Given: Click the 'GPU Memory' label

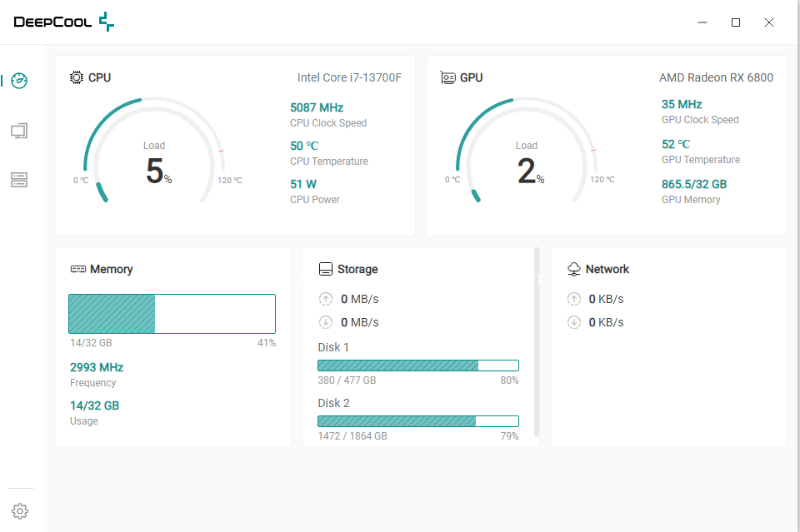Looking at the screenshot, I should pyautogui.click(x=691, y=200).
